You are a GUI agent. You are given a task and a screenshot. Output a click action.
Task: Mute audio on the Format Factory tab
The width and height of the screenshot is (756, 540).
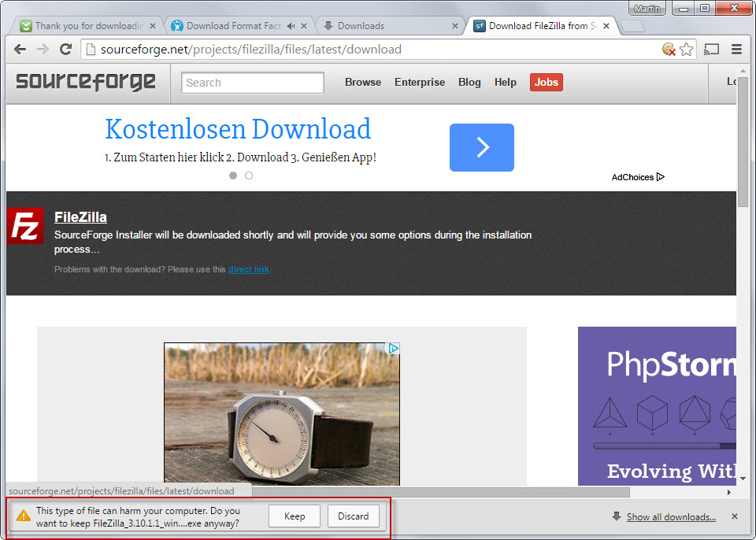(x=291, y=26)
